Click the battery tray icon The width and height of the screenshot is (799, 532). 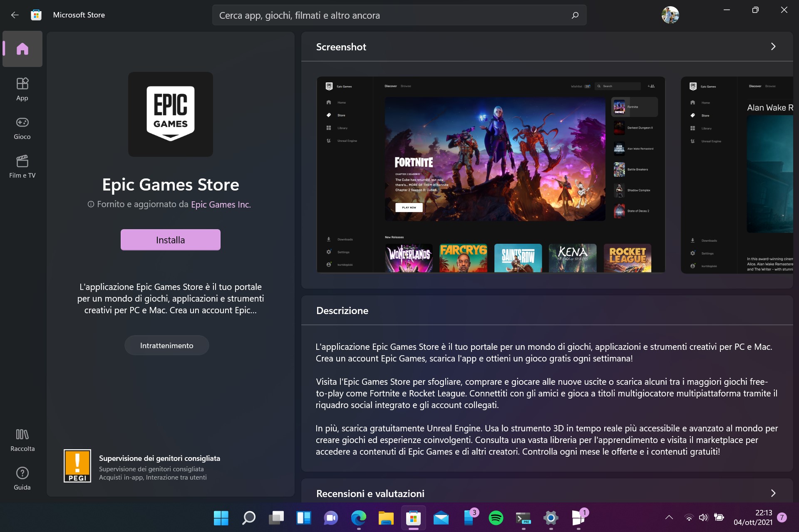click(x=719, y=518)
